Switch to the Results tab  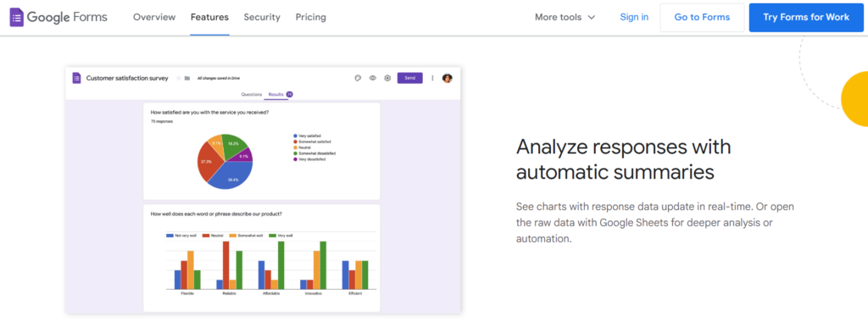point(275,95)
